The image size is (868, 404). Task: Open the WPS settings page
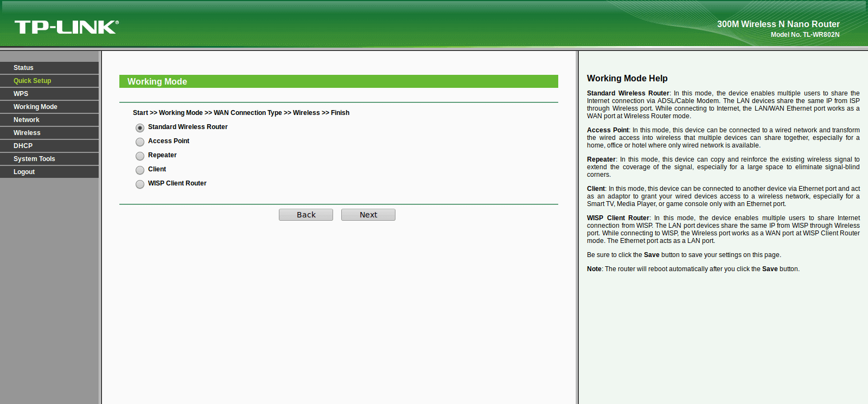(49, 94)
